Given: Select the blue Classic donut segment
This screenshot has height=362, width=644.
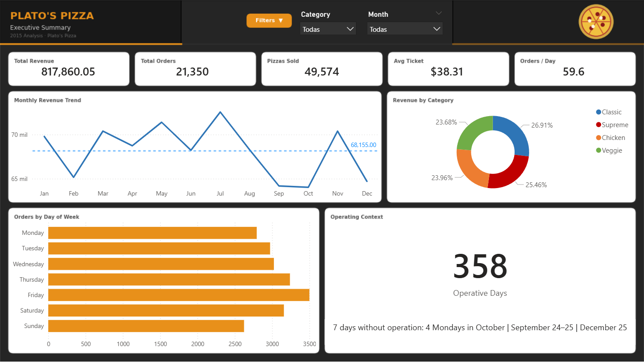Looking at the screenshot, I should pos(515,133).
